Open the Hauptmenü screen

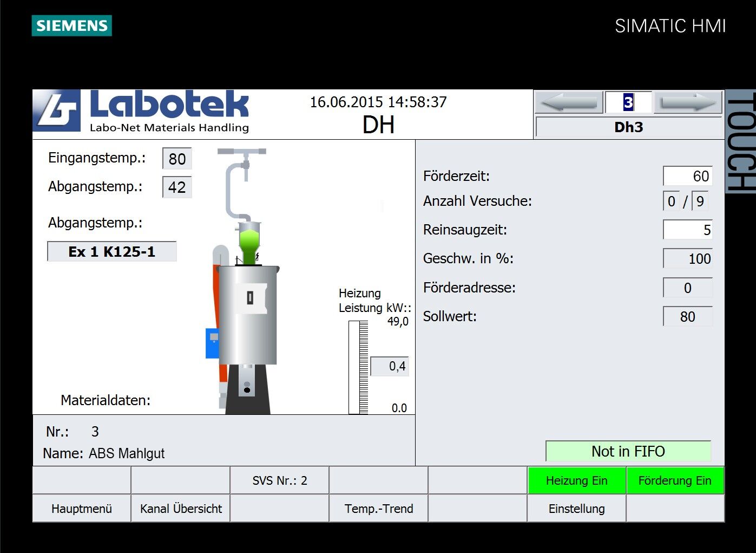(81, 508)
